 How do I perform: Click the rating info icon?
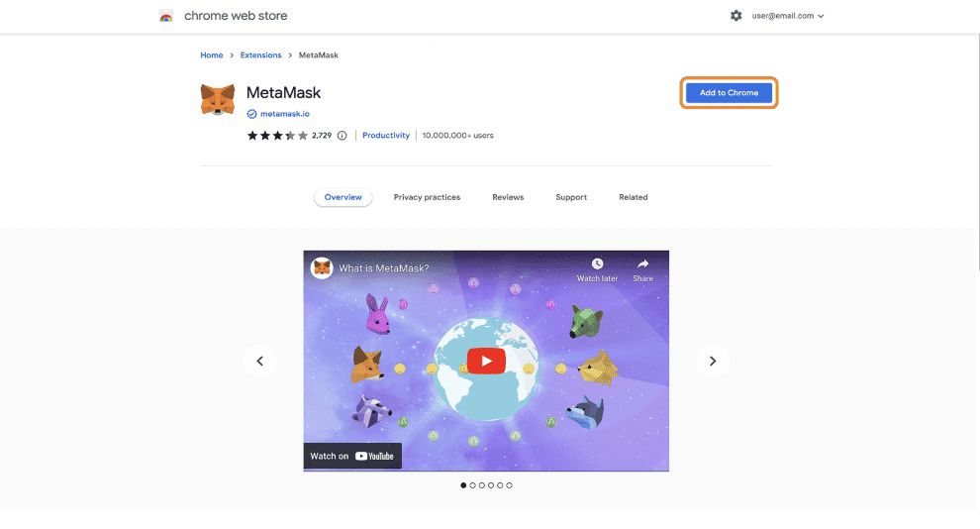point(342,136)
